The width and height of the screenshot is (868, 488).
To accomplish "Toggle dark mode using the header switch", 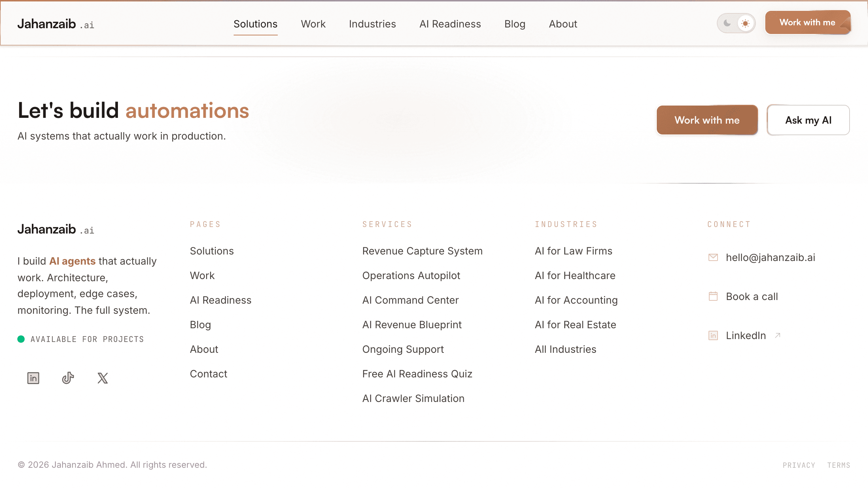I will pyautogui.click(x=736, y=23).
